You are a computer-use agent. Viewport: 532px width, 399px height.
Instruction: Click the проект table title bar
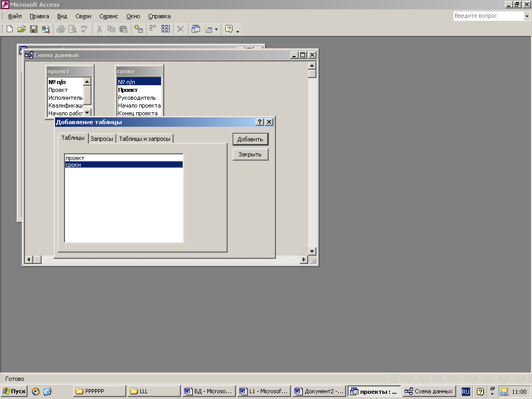(x=70, y=71)
